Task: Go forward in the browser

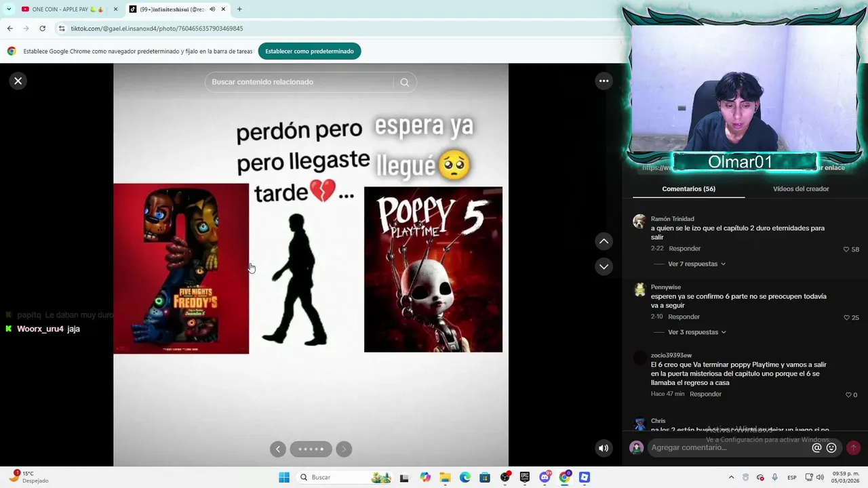Action: [x=26, y=28]
